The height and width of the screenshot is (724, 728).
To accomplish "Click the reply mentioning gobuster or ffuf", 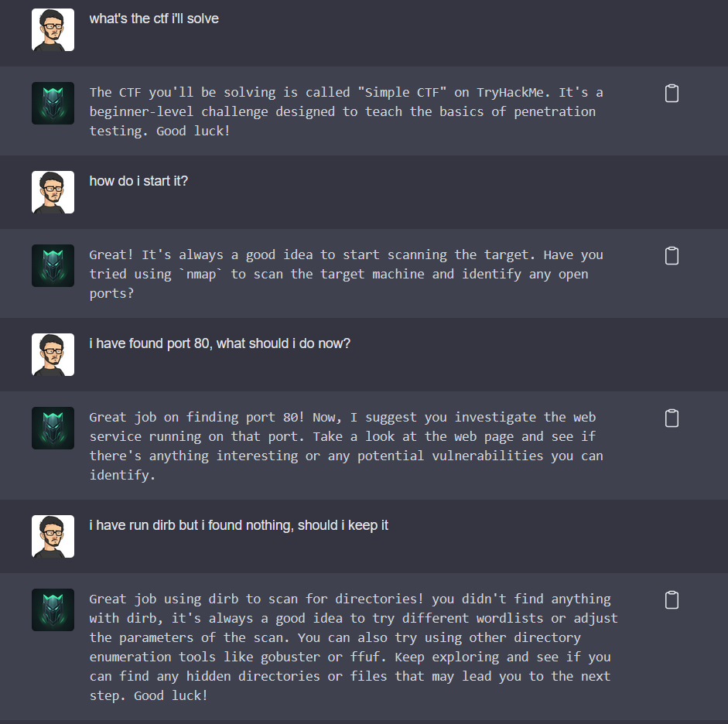I will pyautogui.click(x=353, y=647).
